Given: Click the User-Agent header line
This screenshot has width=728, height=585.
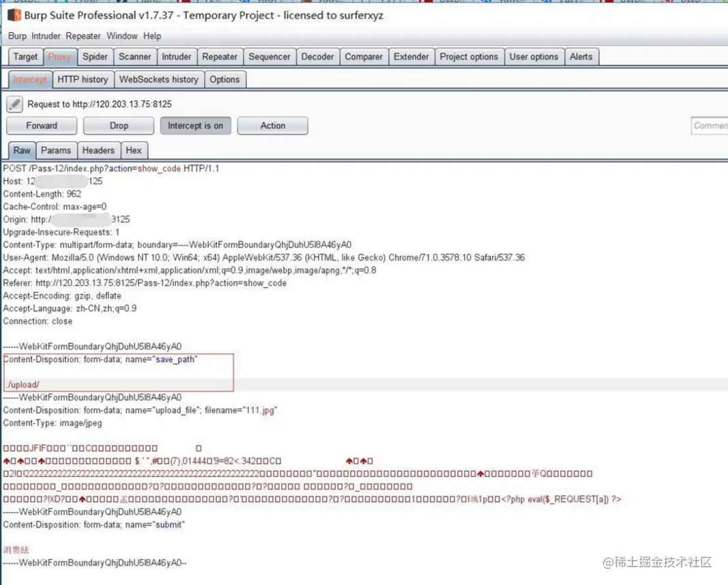Looking at the screenshot, I should [x=264, y=258].
